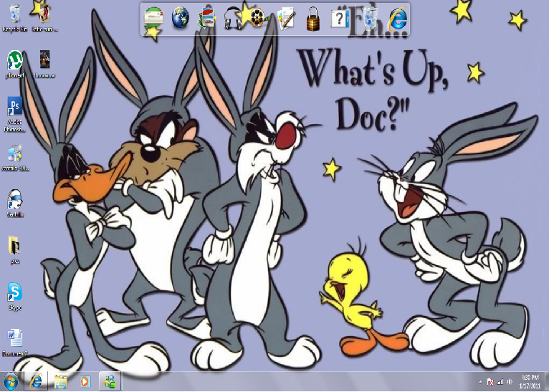Click the padlock icon in the dock
Viewport: 549px width, 392px height.
pos(312,19)
